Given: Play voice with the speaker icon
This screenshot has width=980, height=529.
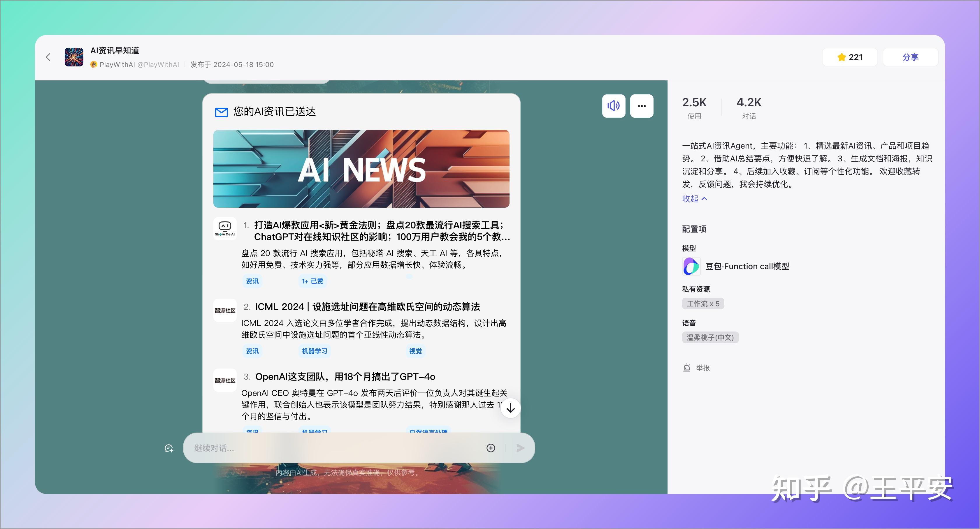Looking at the screenshot, I should (x=614, y=106).
